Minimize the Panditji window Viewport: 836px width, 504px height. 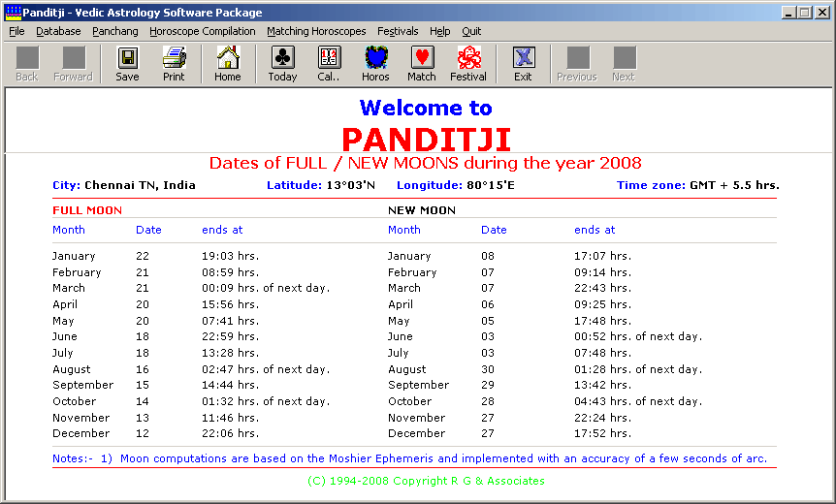pyautogui.click(x=788, y=13)
